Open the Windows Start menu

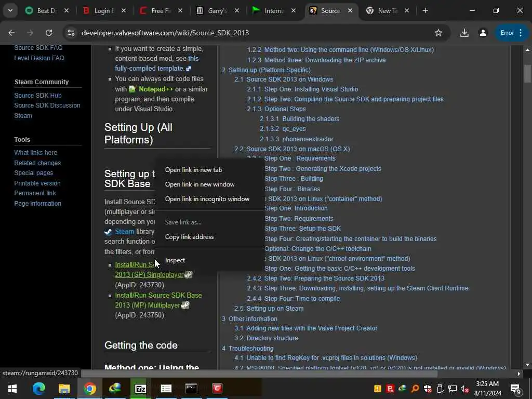coord(12,389)
